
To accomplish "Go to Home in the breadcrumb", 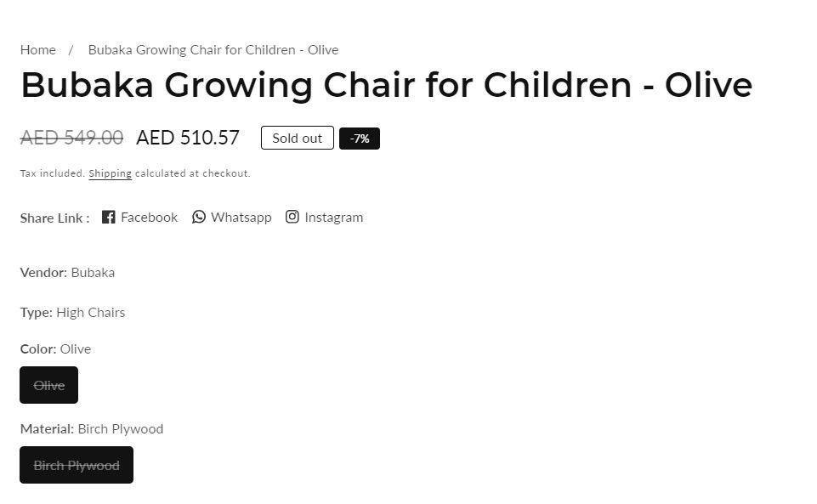I will (x=38, y=49).
